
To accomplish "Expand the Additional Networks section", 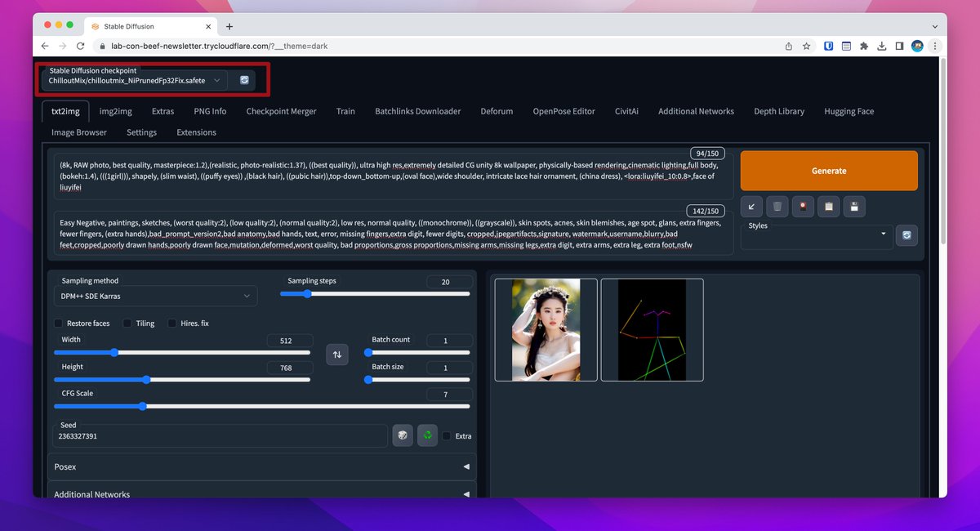I will coord(261,493).
